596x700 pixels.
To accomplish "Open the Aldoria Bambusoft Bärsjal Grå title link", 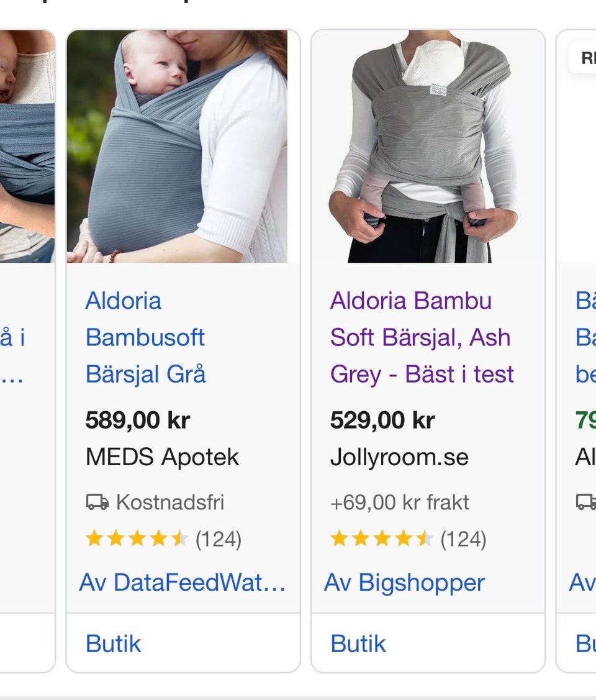I will click(x=146, y=337).
